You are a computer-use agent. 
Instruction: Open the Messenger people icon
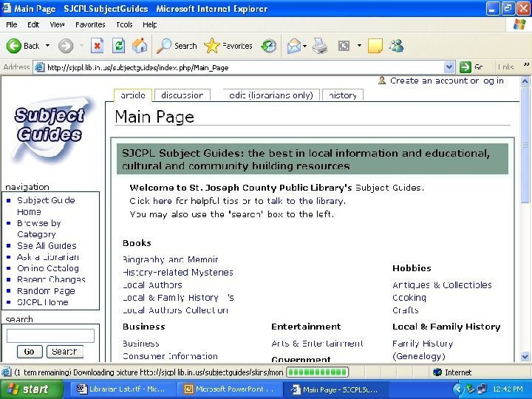396,46
